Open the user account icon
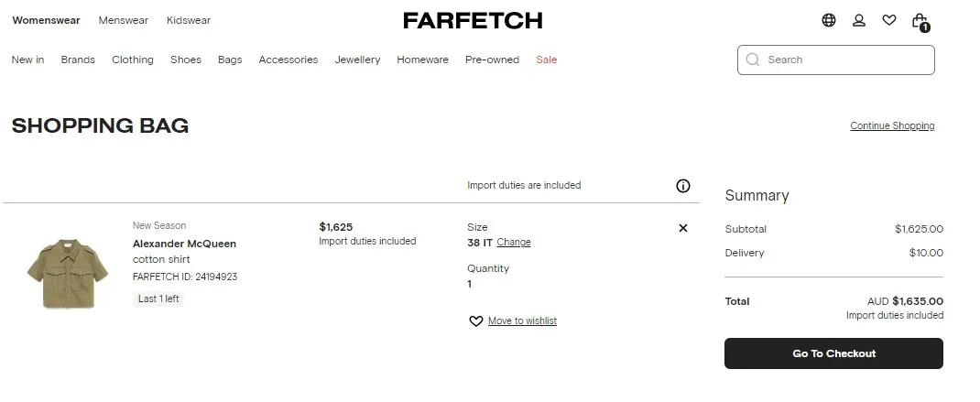 (x=859, y=20)
